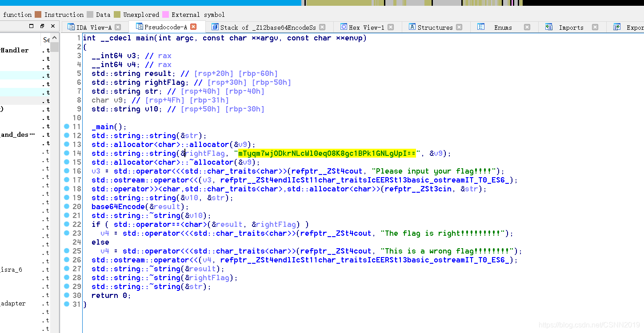The width and height of the screenshot is (644, 333).
Task: Open the Stack of _Z12base64EncodeSs tab icon
Action: tap(215, 27)
